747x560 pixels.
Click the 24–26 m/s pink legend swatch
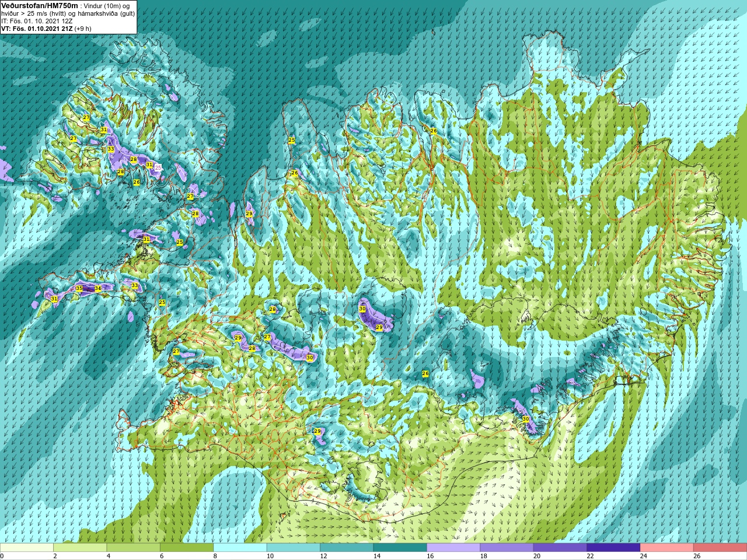click(667, 548)
